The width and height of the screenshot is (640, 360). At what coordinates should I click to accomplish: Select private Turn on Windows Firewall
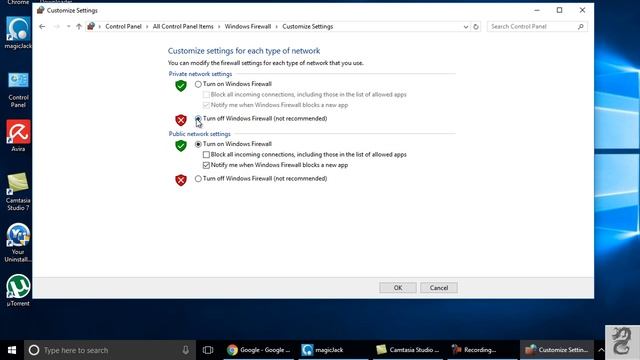point(198,84)
